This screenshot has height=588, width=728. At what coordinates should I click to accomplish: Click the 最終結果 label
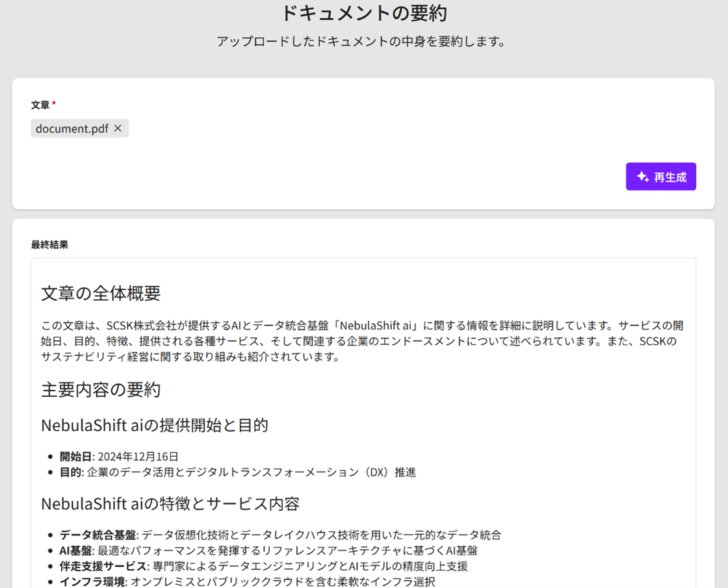49,244
